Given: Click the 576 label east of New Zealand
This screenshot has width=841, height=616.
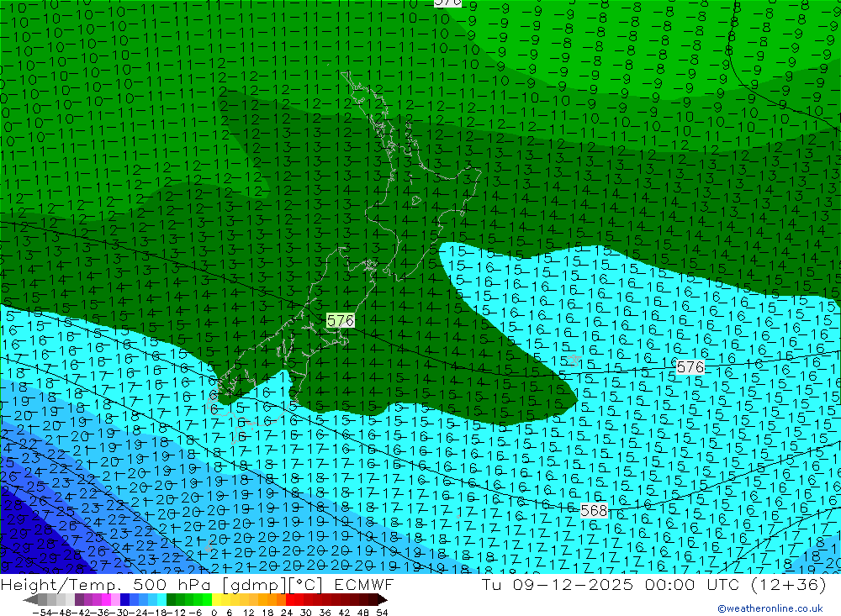Looking at the screenshot, I should pos(690,366).
